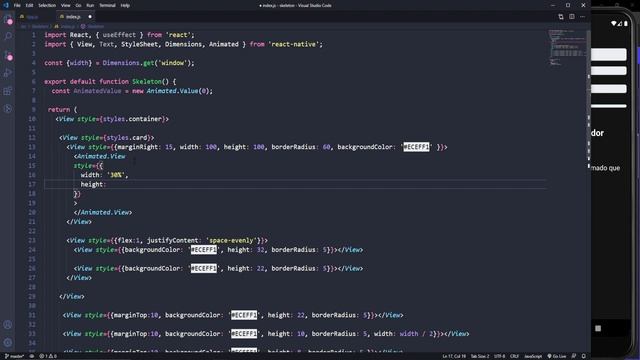The height and width of the screenshot is (360, 640).
Task: Place cursor after 'height:' on line 17
Action: point(106,184)
